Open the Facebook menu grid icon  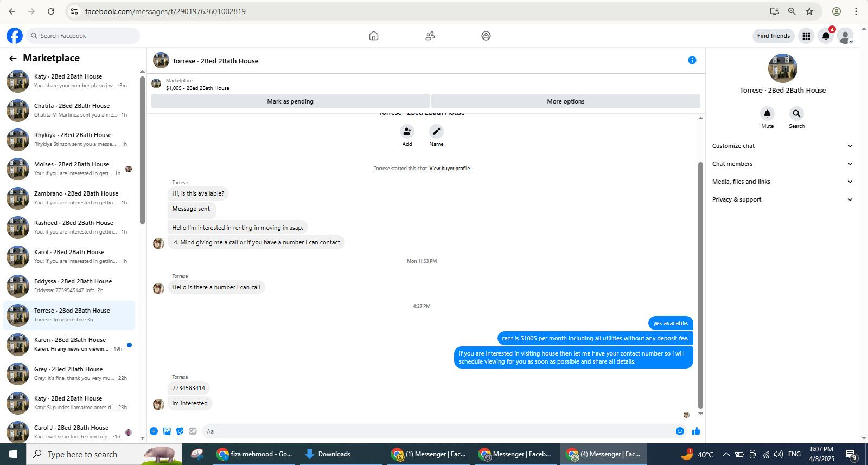pyautogui.click(x=807, y=36)
